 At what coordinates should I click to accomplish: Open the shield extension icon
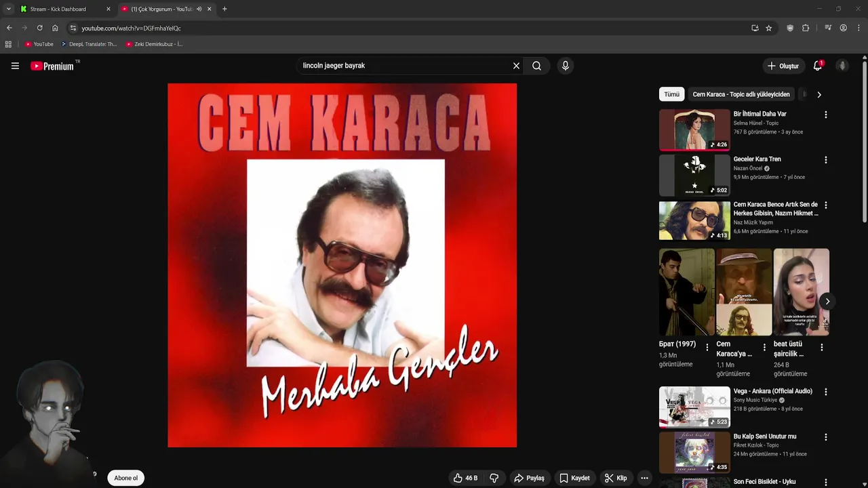pos(790,28)
